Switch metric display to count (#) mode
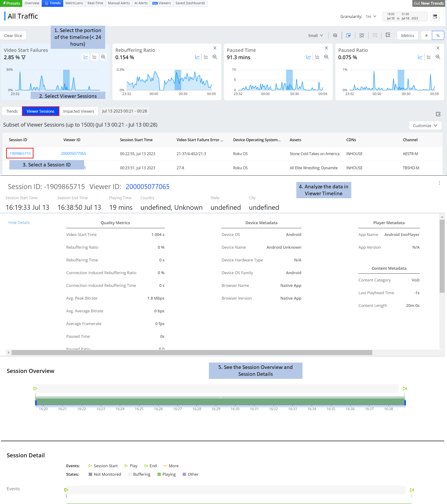447x504 pixels. pos(426,36)
